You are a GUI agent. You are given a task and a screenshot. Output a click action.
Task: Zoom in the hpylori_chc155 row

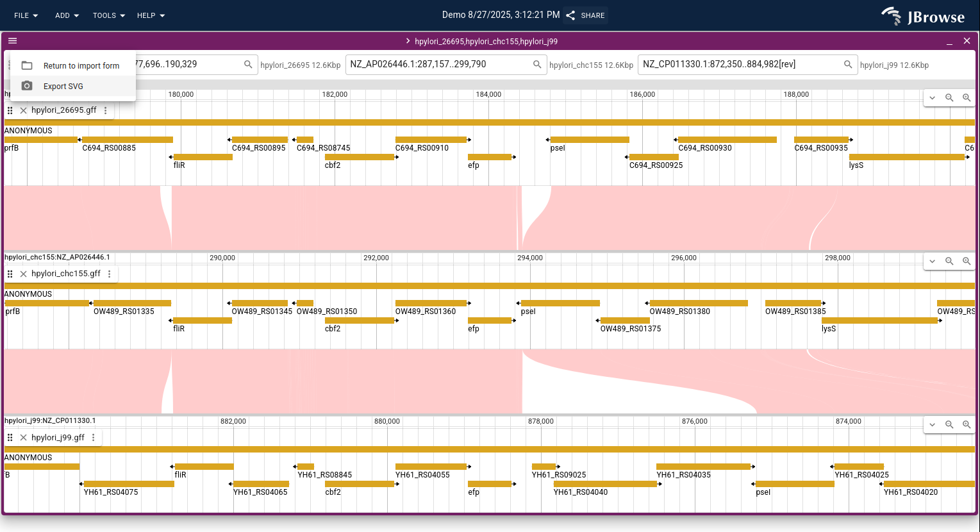click(x=967, y=262)
